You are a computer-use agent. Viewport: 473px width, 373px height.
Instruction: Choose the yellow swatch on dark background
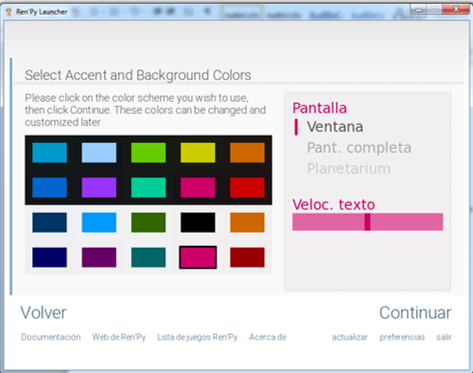(x=198, y=153)
